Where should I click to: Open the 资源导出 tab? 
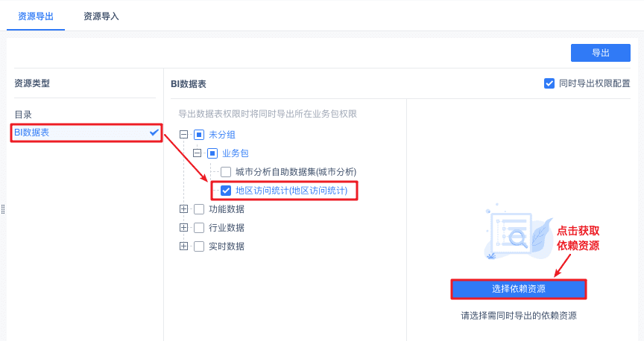36,16
